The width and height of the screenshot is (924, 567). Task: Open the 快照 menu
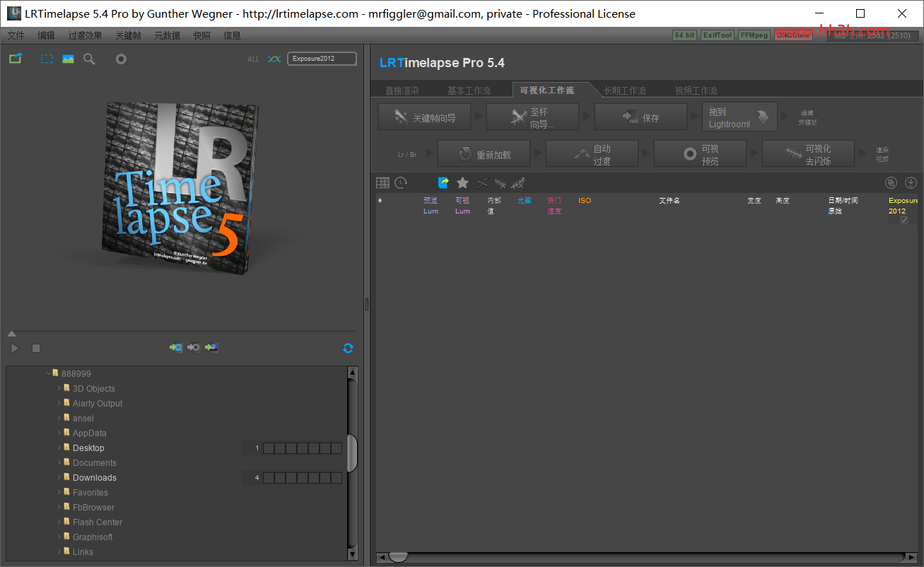[201, 35]
